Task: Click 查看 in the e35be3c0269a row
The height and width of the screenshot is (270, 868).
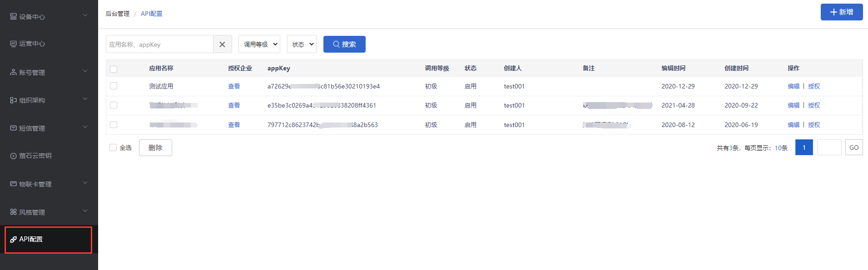Action: point(234,105)
